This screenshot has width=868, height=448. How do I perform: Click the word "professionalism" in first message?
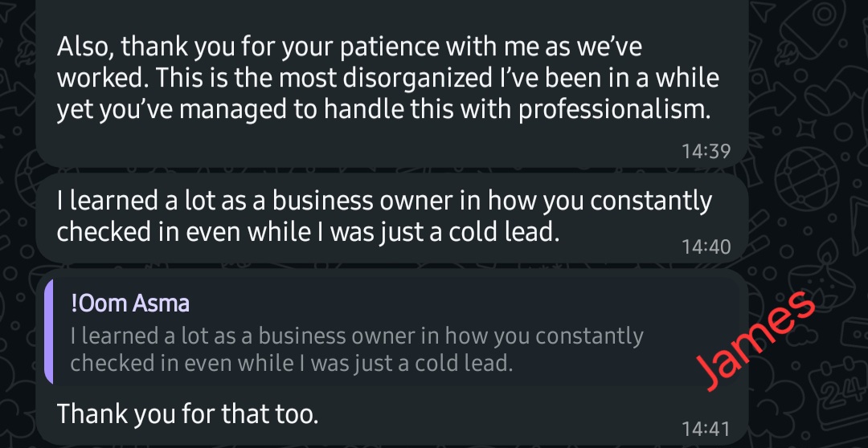point(614,109)
